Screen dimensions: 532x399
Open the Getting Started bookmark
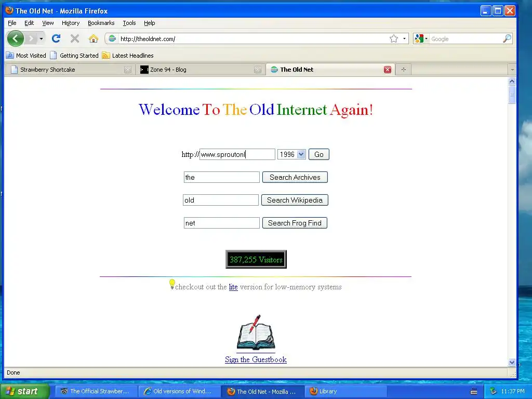(x=74, y=55)
